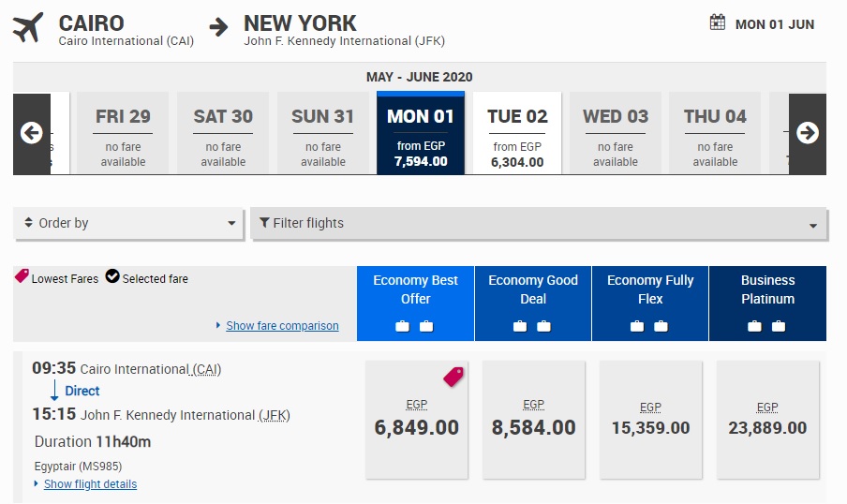Click baggage icons under Economy Best Offer
The image size is (847, 504).
point(414,326)
